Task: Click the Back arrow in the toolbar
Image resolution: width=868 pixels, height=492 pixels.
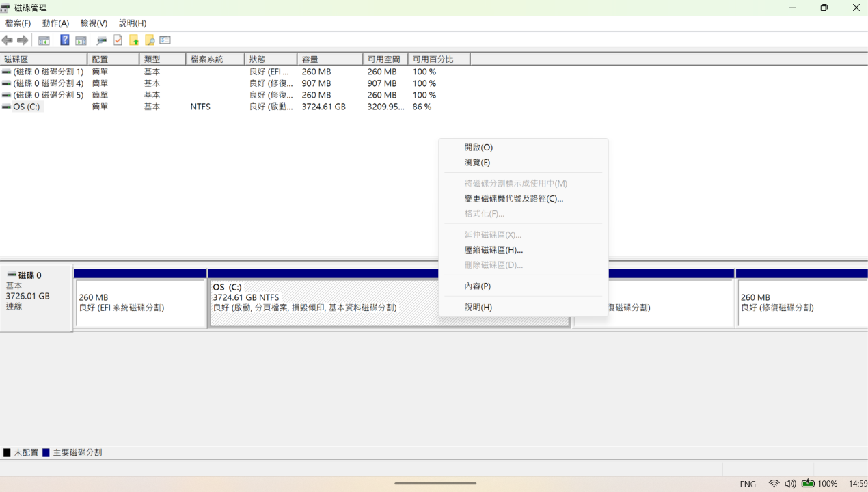Action: point(8,40)
